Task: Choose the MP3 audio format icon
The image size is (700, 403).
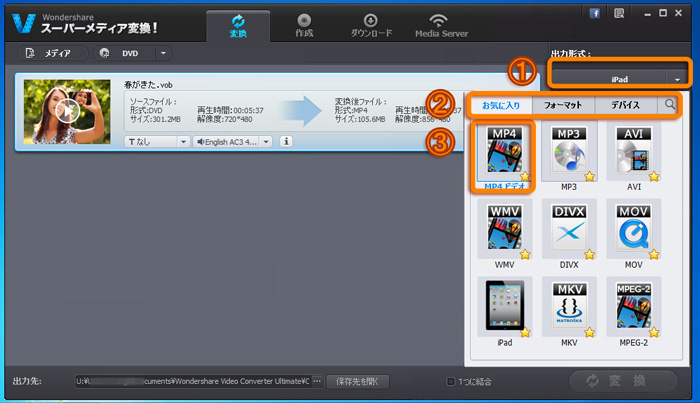Action: click(x=569, y=152)
